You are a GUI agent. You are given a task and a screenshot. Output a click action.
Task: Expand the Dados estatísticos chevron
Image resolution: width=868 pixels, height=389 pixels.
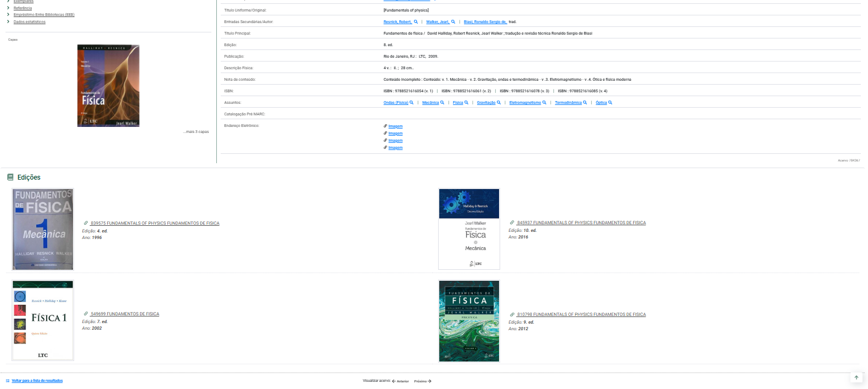(8, 22)
